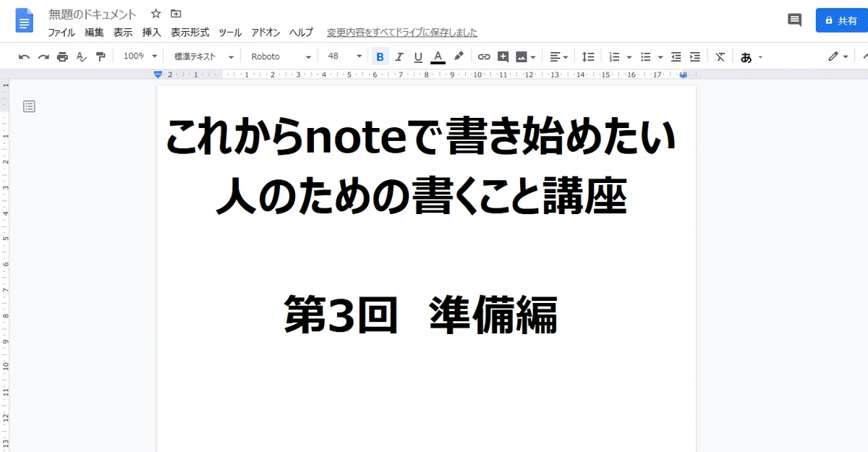Open the 表示 menu
The height and width of the screenshot is (452, 868).
(x=123, y=33)
